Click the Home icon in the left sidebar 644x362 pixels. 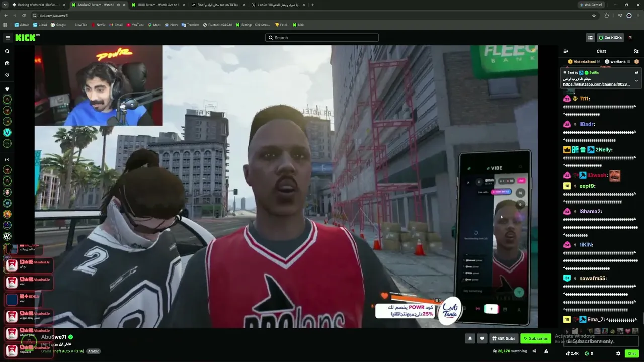(7, 51)
